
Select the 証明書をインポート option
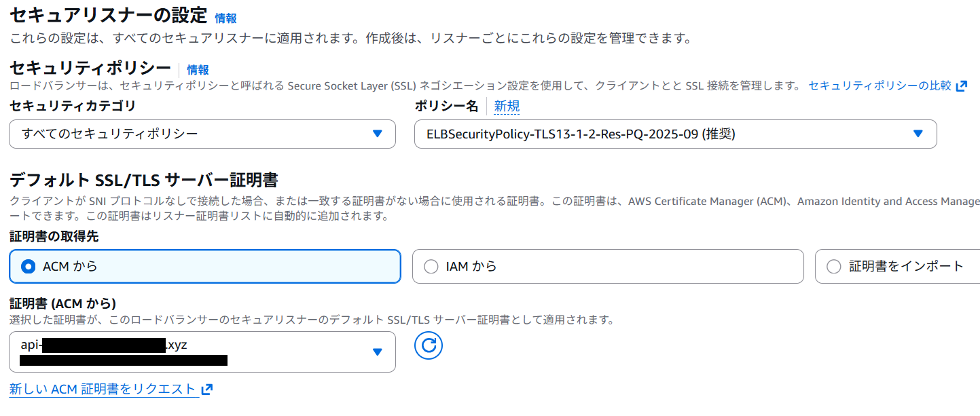pos(833,266)
